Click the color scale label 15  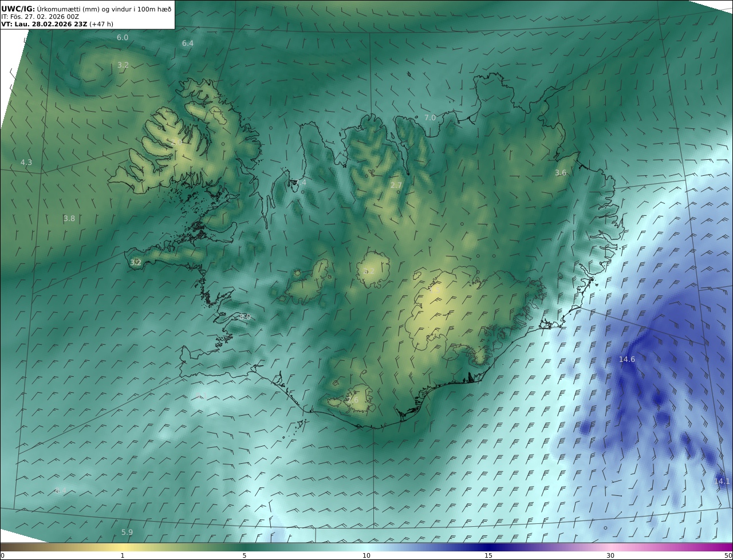tap(488, 555)
